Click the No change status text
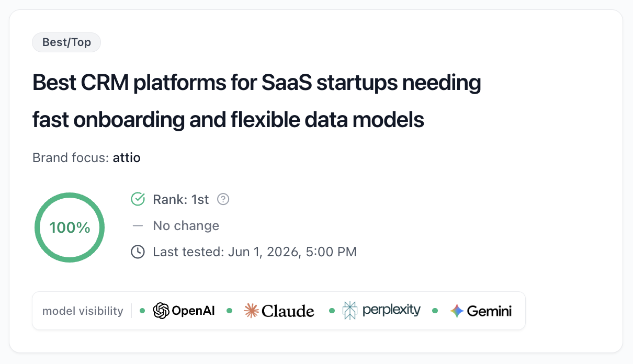Screen dimensions: 633x364 [186, 226]
